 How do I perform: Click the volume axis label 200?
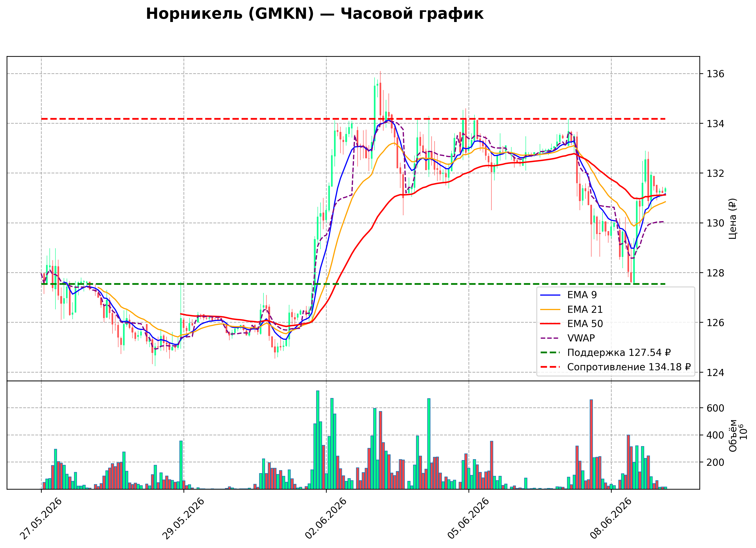pos(715,462)
